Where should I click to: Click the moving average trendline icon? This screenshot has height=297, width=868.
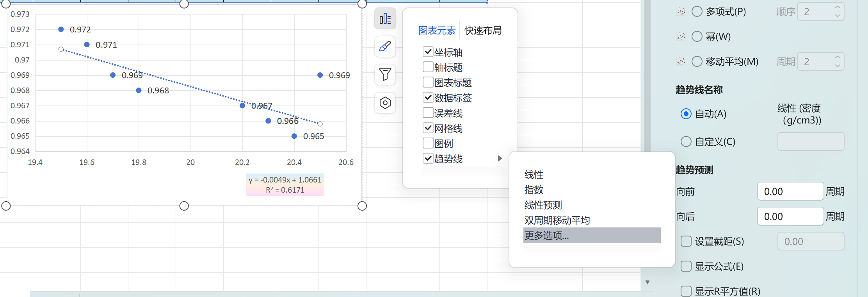point(681,62)
